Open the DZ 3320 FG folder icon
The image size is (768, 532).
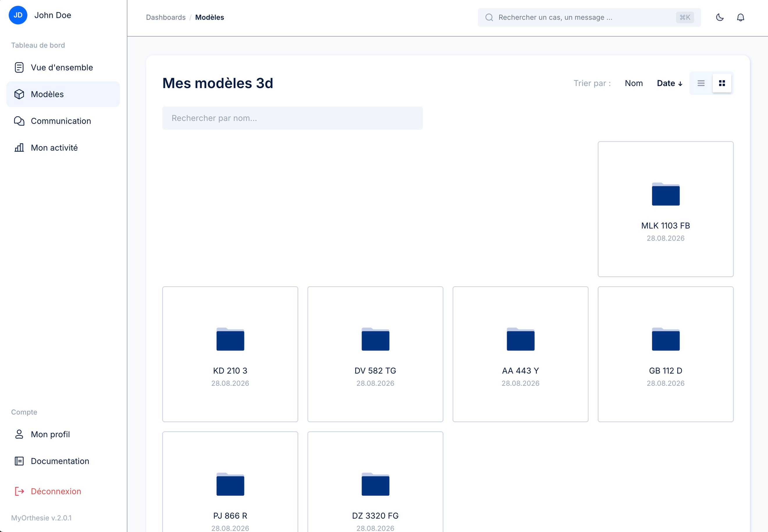(x=376, y=484)
